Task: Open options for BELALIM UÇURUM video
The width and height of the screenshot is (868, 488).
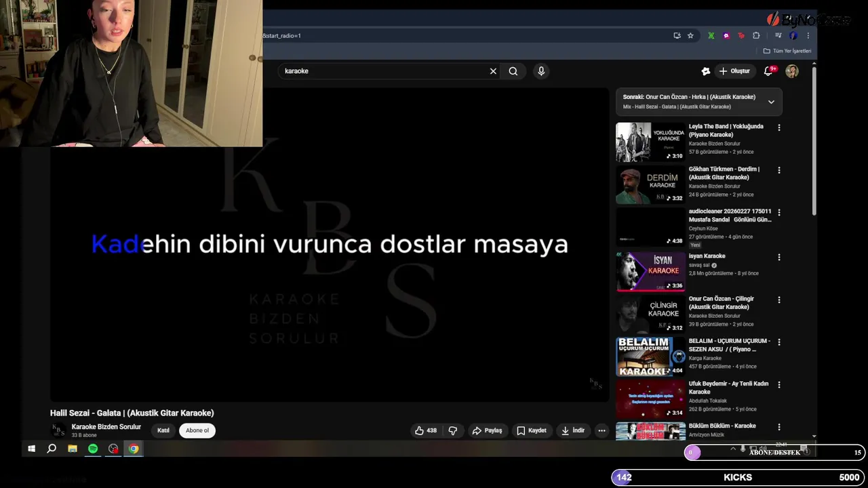Action: point(778,342)
